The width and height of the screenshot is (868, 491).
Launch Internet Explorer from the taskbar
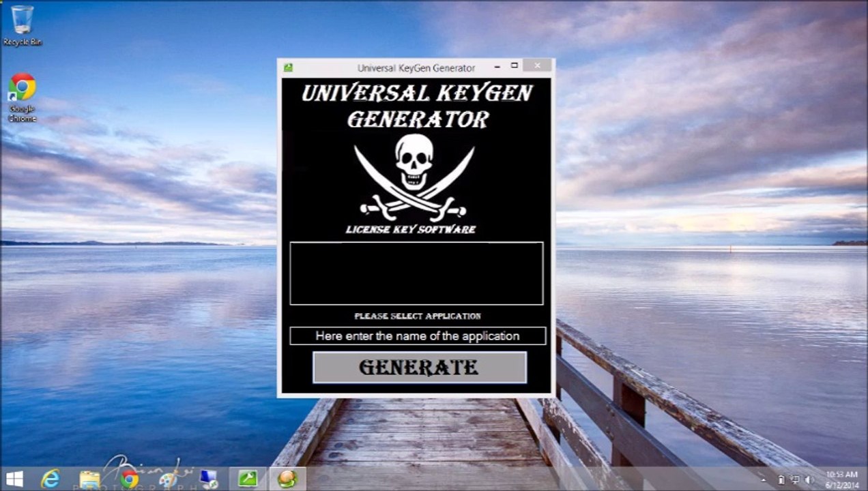50,479
